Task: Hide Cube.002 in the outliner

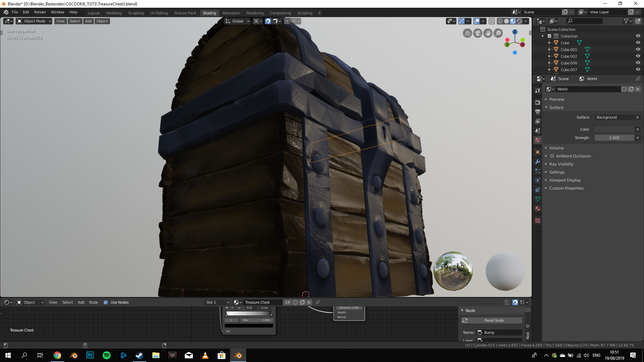Action: tap(638, 56)
